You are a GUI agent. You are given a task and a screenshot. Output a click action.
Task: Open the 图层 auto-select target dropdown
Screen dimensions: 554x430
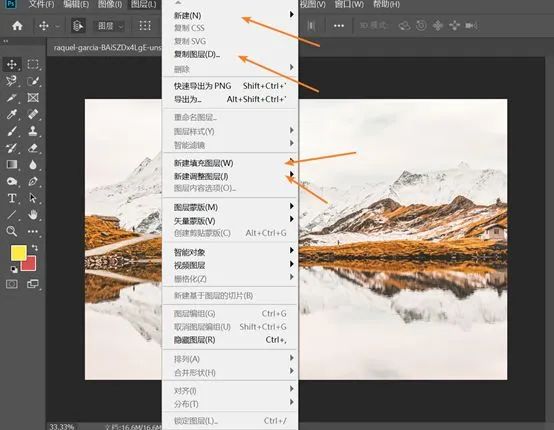(110, 26)
